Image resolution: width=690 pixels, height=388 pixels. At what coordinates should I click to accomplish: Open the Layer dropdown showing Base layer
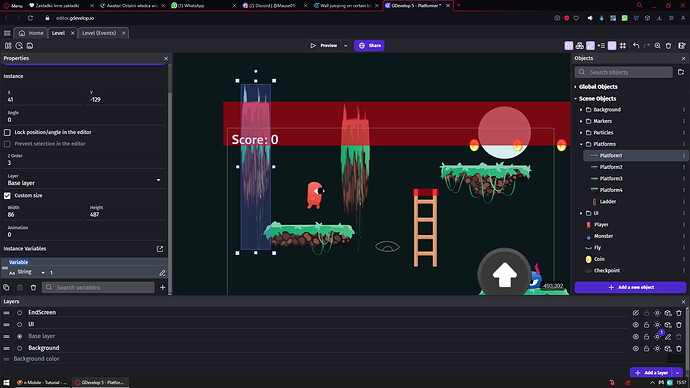84,180
